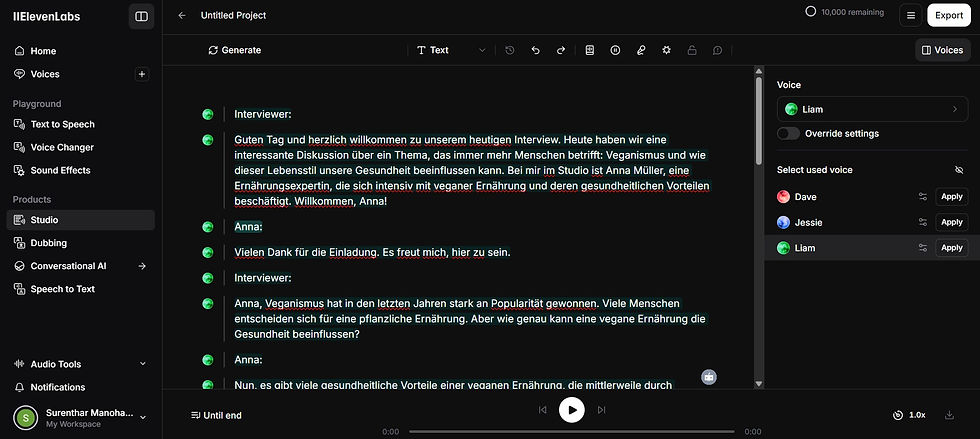Apply the Dave voice
The width and height of the screenshot is (980, 439).
pyautogui.click(x=951, y=196)
